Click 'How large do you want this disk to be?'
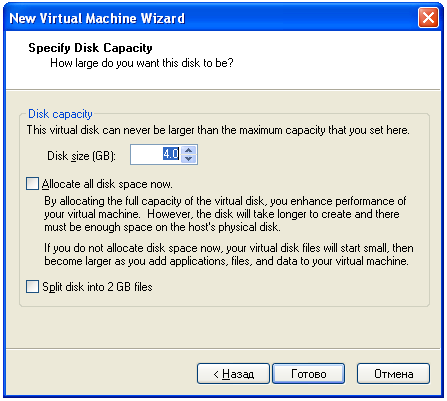Screen dimensions: 447x401 click(142, 63)
